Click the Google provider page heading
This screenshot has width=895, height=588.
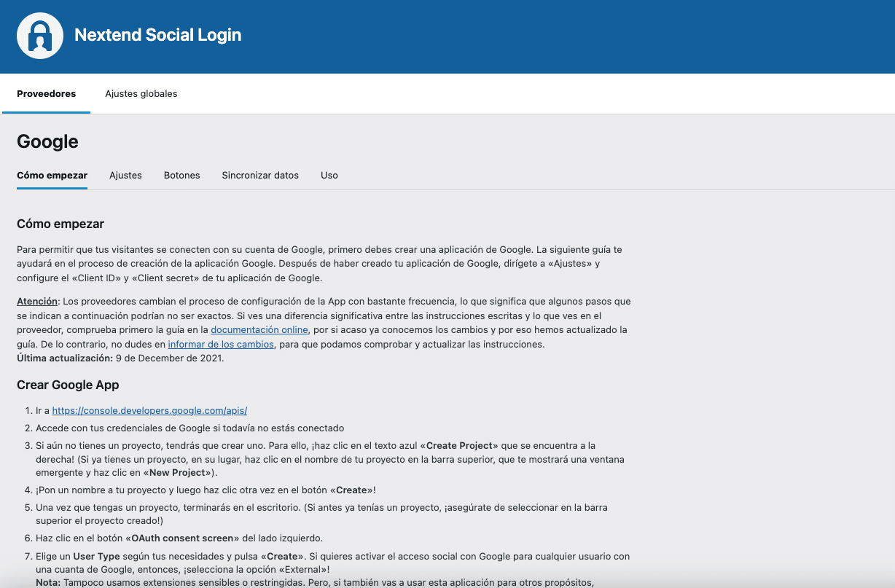47,141
